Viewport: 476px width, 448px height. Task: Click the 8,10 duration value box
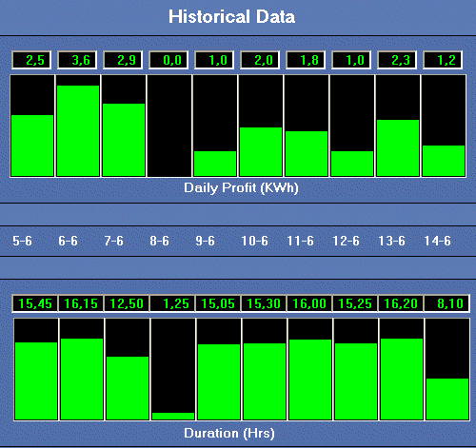pos(446,303)
